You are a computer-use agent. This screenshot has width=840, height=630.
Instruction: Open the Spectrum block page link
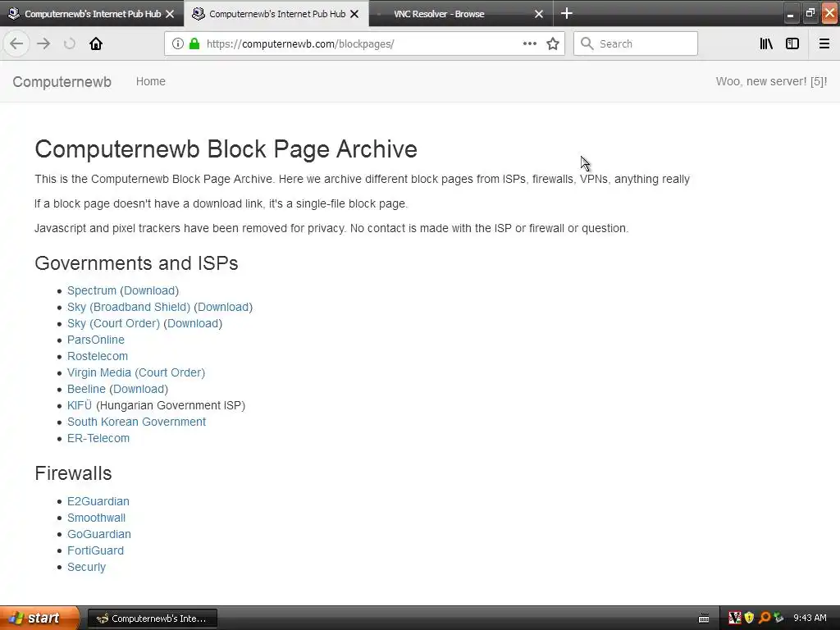(92, 290)
